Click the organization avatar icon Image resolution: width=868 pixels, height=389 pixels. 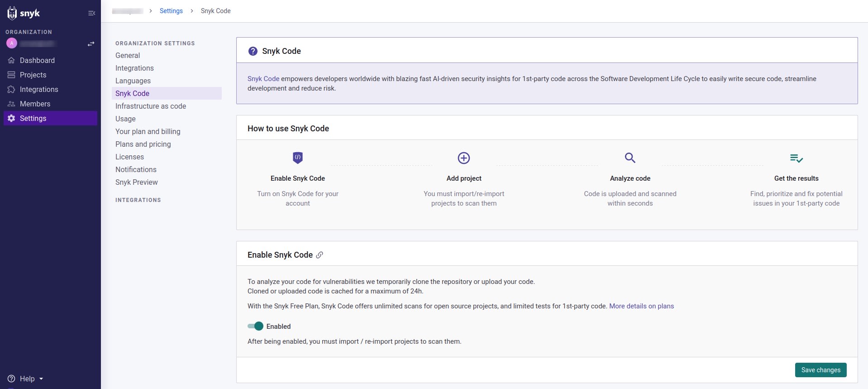click(12, 43)
